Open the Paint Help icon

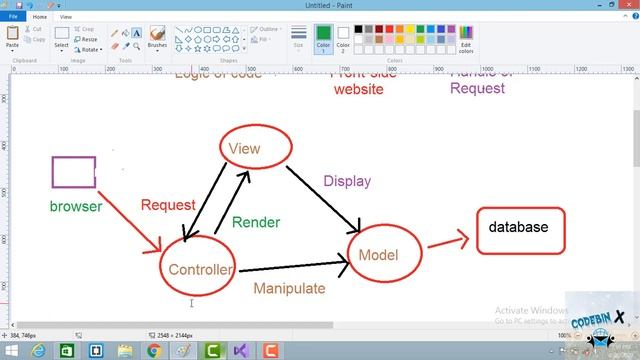pos(636,16)
